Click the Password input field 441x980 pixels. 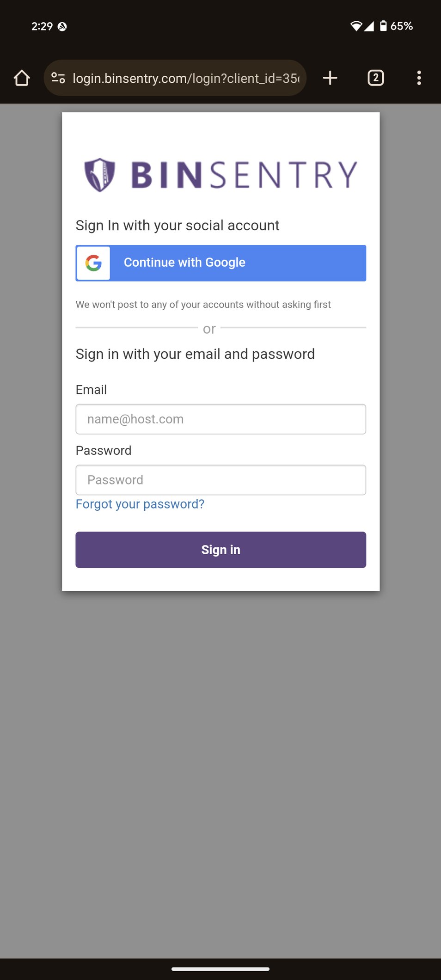coord(220,480)
